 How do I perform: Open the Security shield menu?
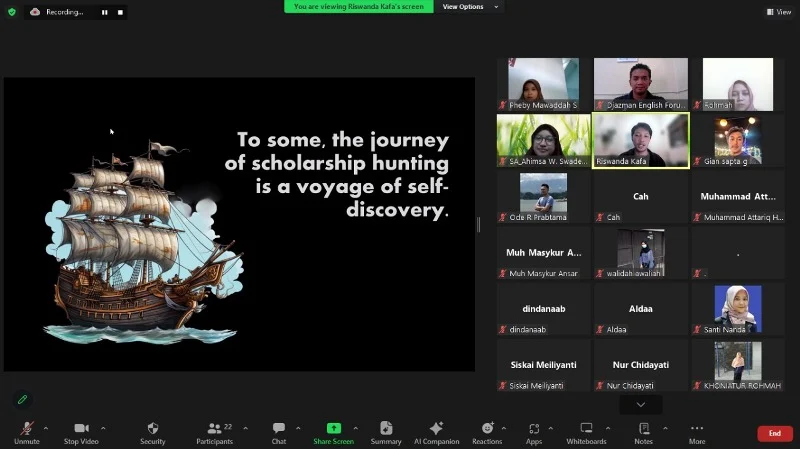pyautogui.click(x=153, y=431)
